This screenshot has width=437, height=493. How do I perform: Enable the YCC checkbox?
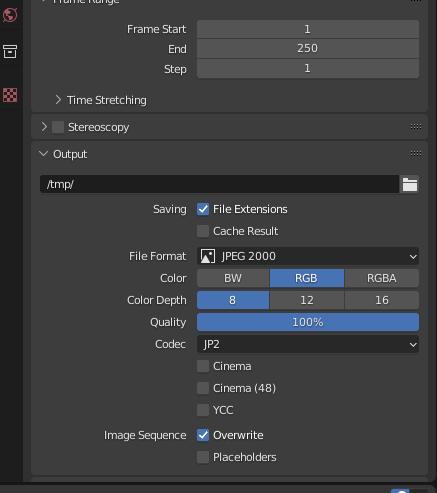[203, 410]
